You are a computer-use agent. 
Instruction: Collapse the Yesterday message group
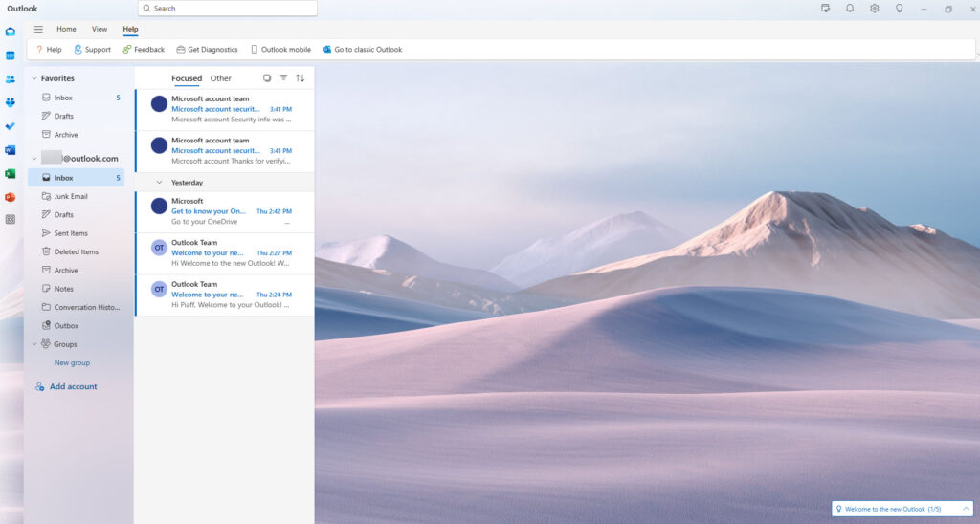click(x=159, y=183)
